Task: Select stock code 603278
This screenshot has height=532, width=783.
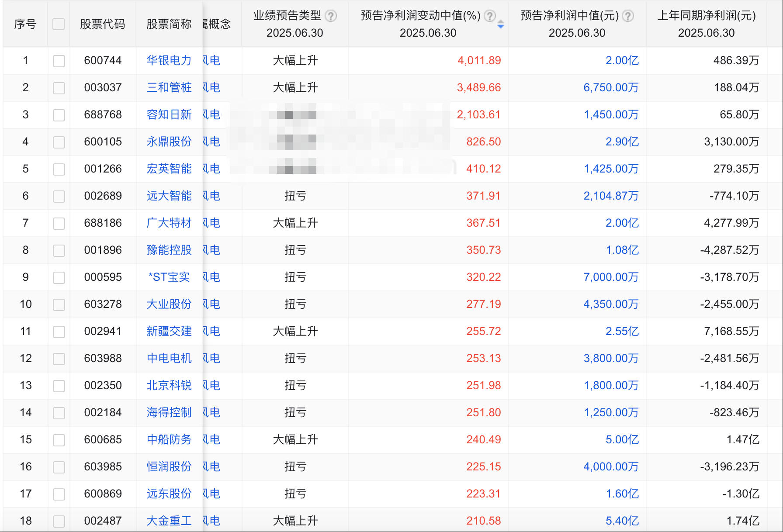Action: pyautogui.click(x=103, y=304)
